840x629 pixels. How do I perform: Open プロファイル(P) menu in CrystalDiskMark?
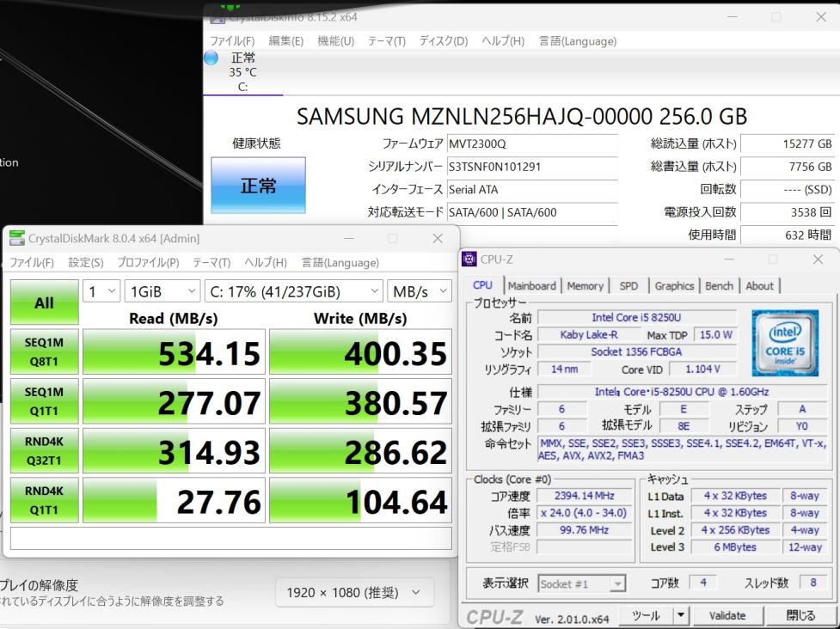coord(148,263)
